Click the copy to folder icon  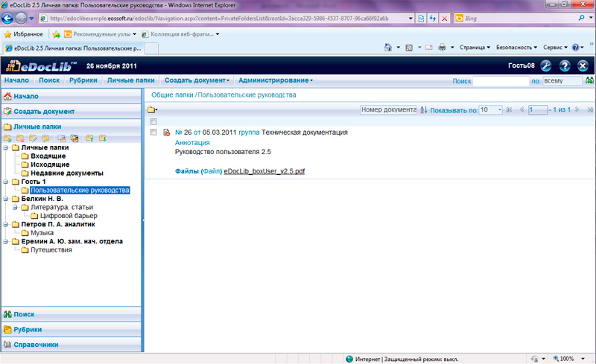(61, 138)
